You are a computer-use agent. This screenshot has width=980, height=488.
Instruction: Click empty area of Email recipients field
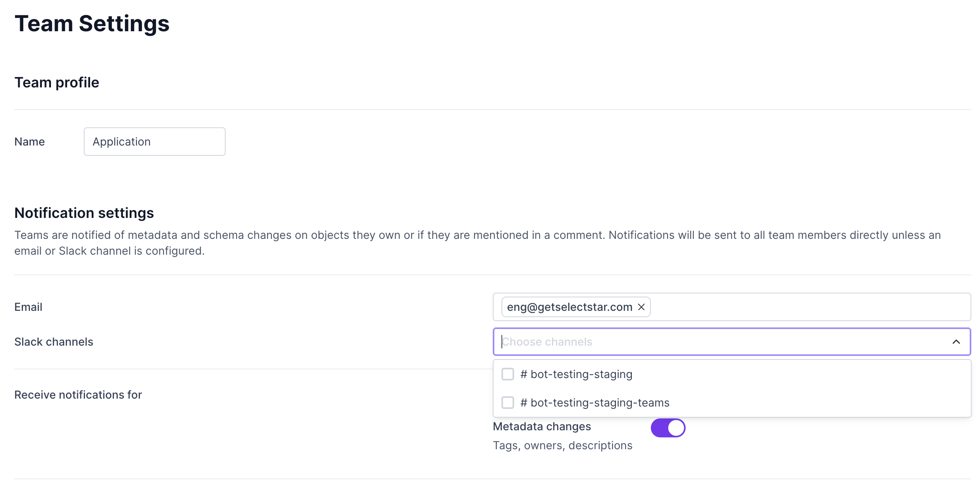[810, 307]
